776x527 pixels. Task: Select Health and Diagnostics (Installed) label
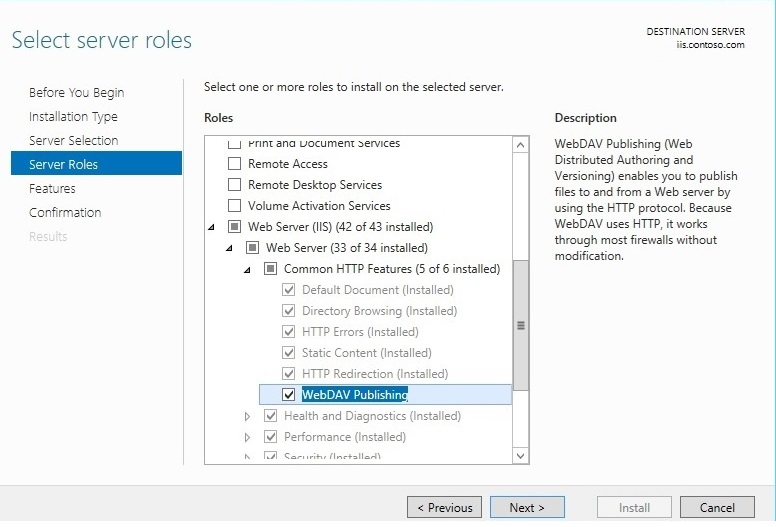[372, 416]
